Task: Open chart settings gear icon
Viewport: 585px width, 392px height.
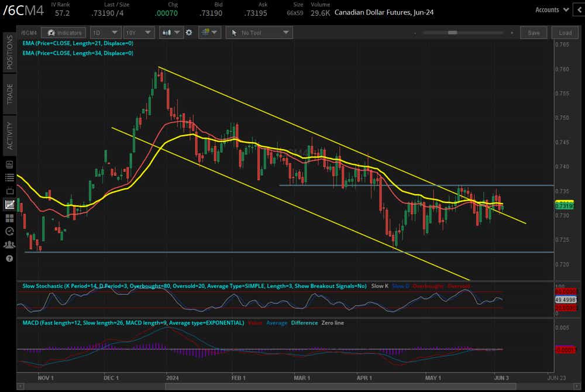Action: [189, 33]
